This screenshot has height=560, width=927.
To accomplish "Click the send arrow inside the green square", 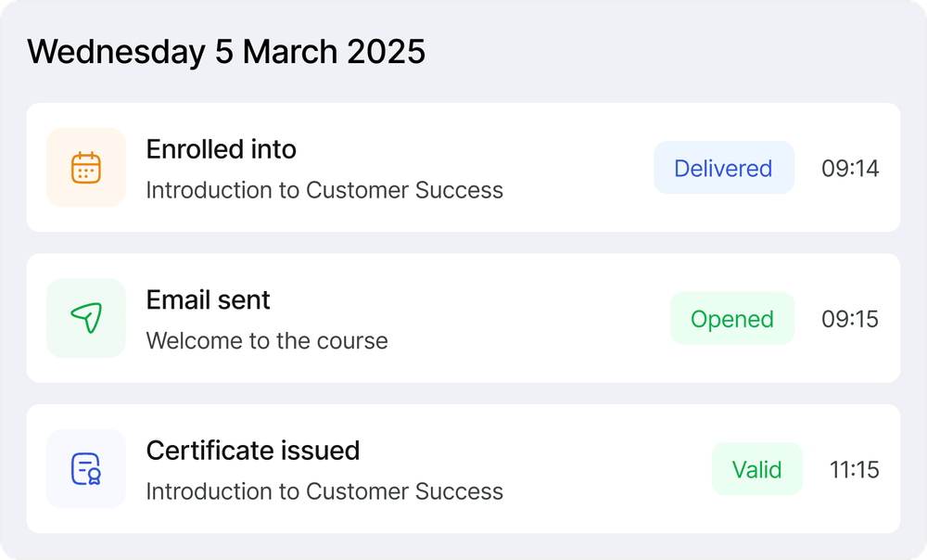I will coord(85,318).
